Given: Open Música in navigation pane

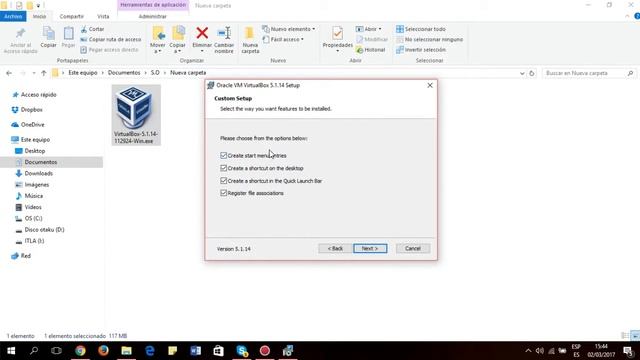Looking at the screenshot, I should click(x=33, y=196).
